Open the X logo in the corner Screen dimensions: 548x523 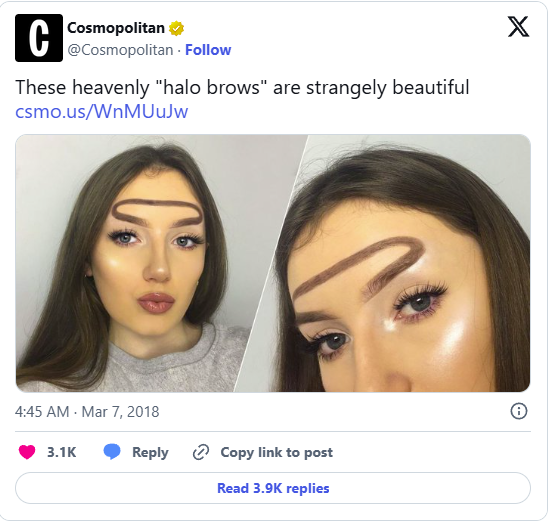click(518, 27)
